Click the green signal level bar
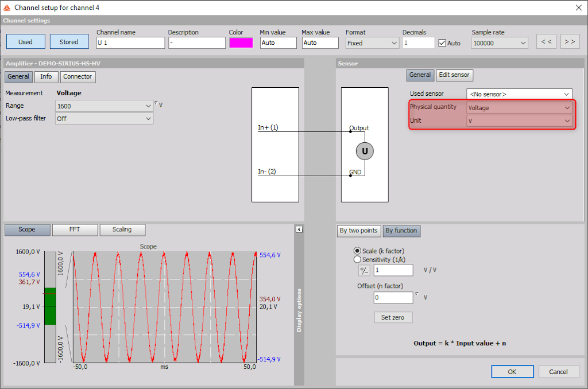 (51, 306)
